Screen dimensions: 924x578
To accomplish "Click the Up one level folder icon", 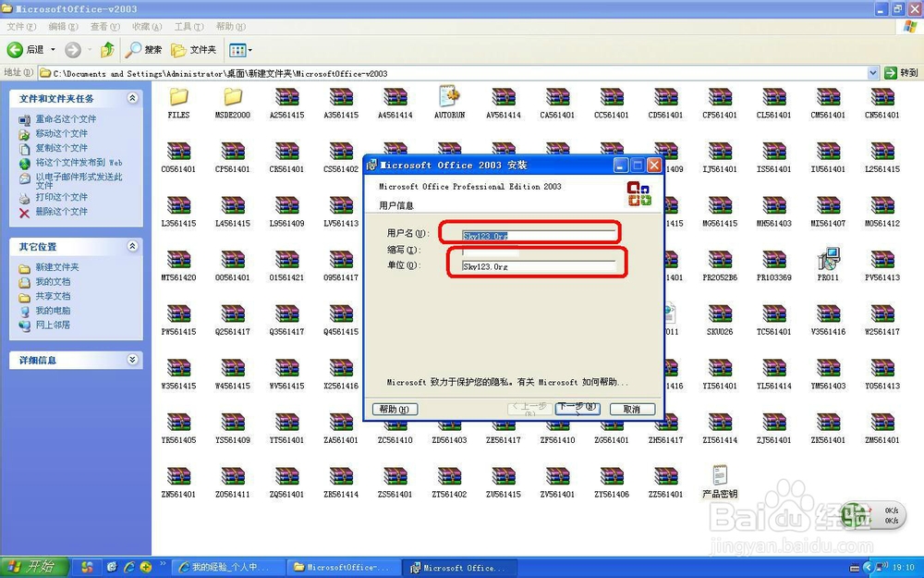I will (109, 49).
